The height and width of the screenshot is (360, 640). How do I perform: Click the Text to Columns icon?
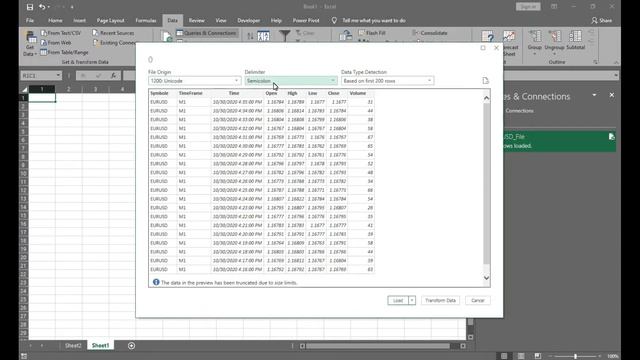(x=346, y=36)
